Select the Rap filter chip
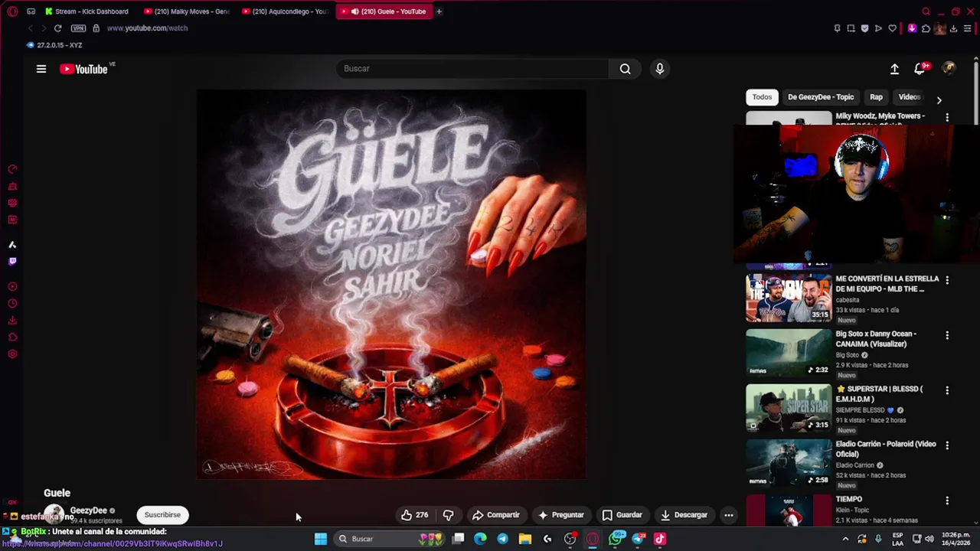The width and height of the screenshot is (980, 551). [x=876, y=97]
